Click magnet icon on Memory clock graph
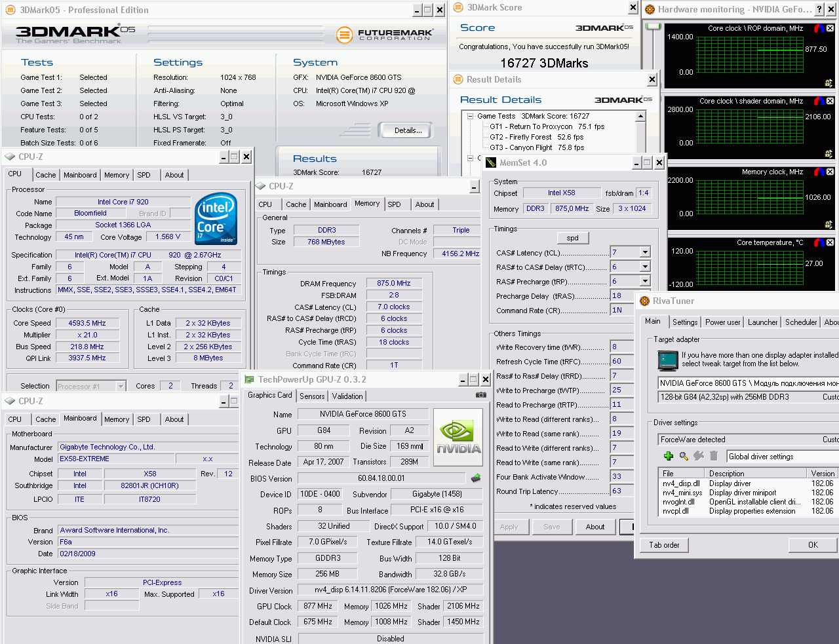 819,172
